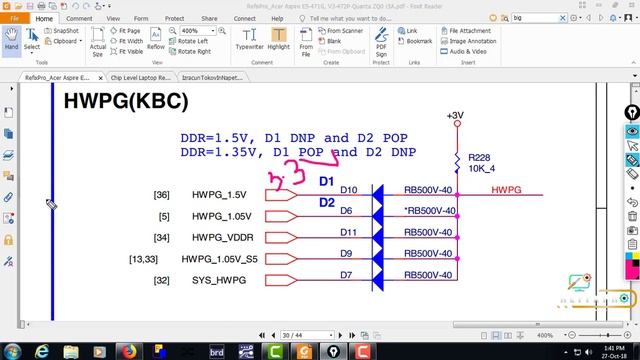This screenshot has height=360, width=640.
Task: Open the Layers panel in sidebar
Action: click(x=8, y=155)
